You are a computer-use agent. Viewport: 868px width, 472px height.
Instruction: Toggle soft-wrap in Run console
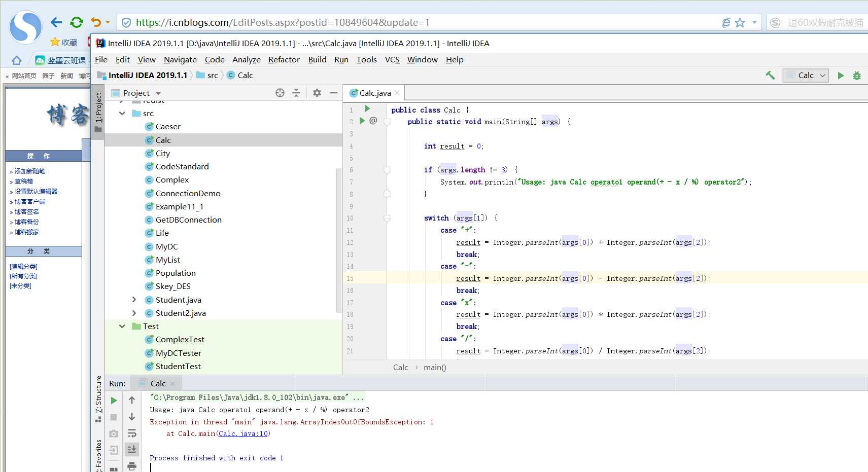132,433
